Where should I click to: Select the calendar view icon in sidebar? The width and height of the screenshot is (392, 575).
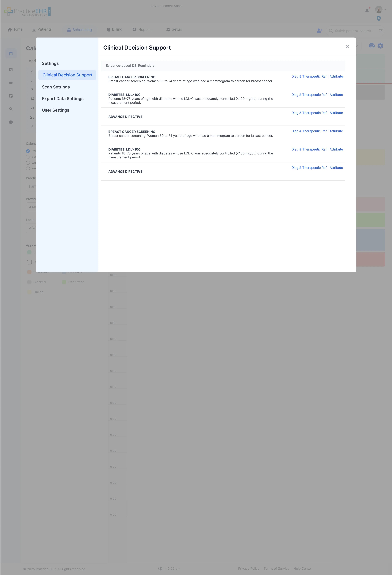click(x=11, y=53)
